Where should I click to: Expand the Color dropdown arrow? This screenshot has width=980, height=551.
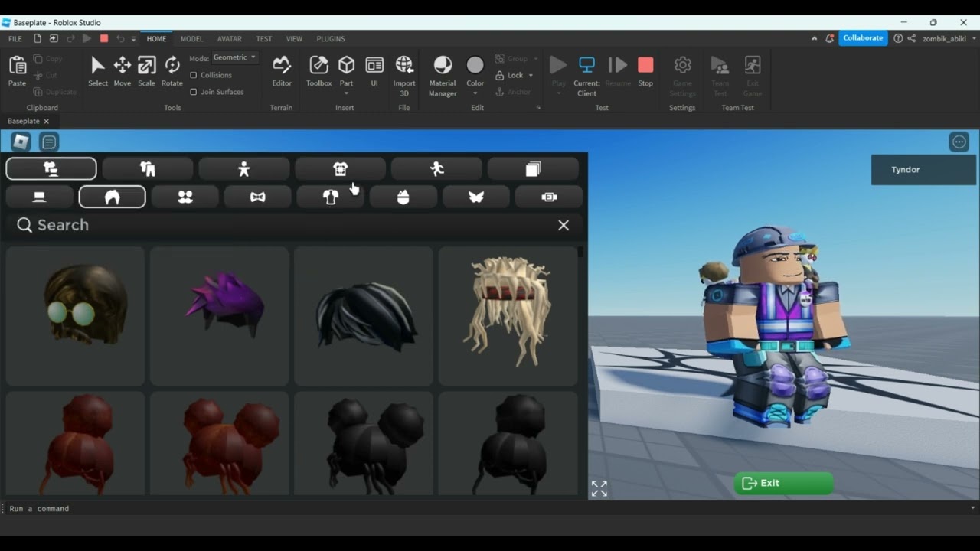(475, 93)
